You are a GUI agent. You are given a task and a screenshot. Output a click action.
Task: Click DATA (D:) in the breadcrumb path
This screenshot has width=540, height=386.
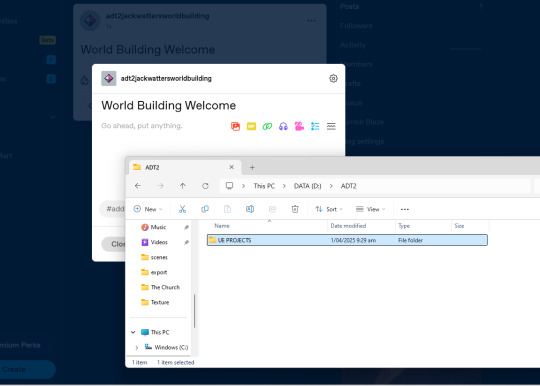click(308, 186)
